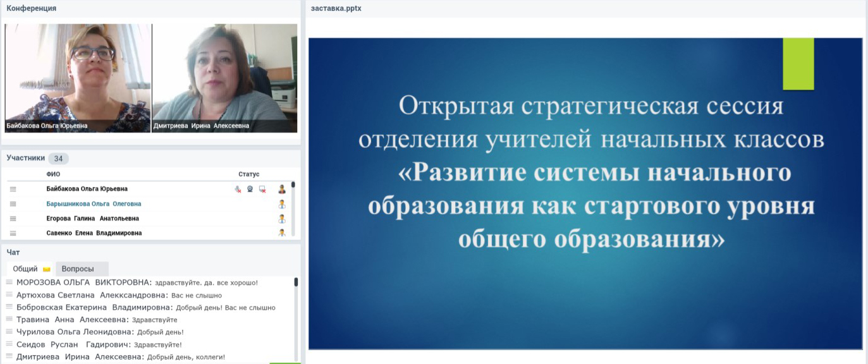This screenshot has width=868, height=364.
Task: Open the menu icon beside Чурилова Ольга message
Action: tap(9, 332)
